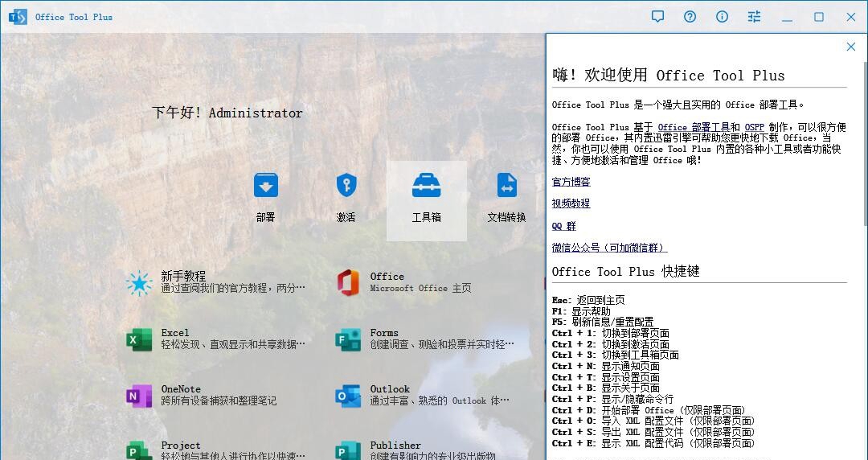Select the Project tile title
Image resolution: width=868 pixels, height=460 pixels.
[181, 445]
